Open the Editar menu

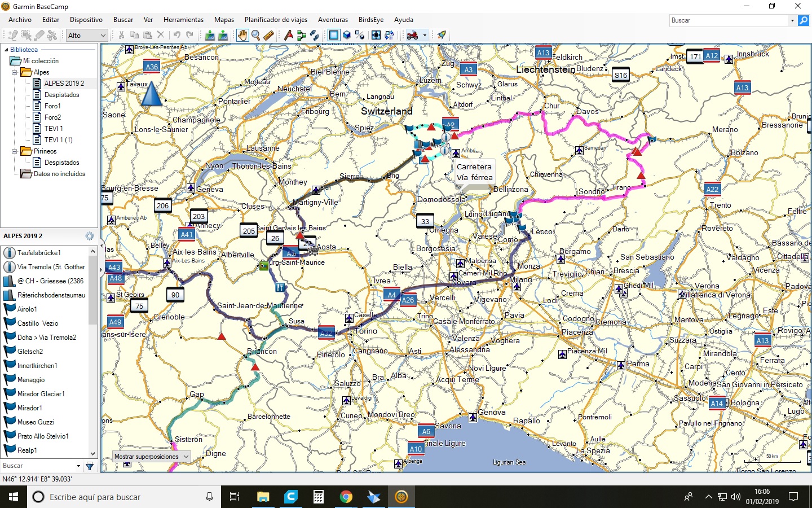coord(51,19)
